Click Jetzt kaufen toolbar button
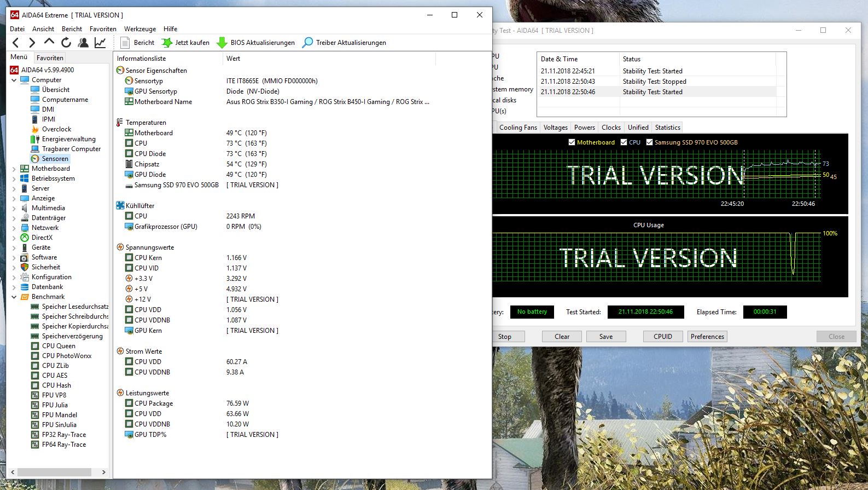 pyautogui.click(x=186, y=43)
